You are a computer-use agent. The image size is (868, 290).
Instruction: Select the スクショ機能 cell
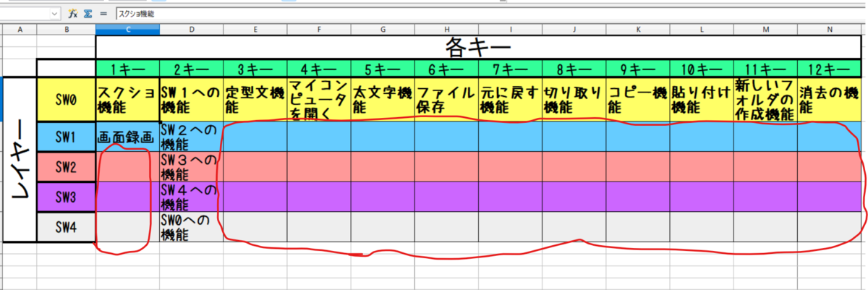pyautogui.click(x=128, y=100)
